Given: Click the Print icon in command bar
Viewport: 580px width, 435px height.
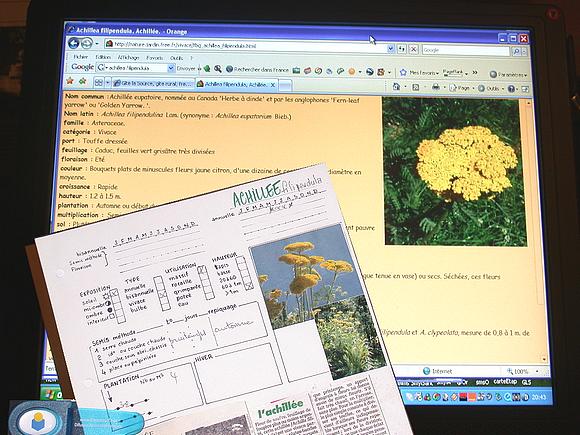Looking at the screenshot, I should (x=436, y=87).
